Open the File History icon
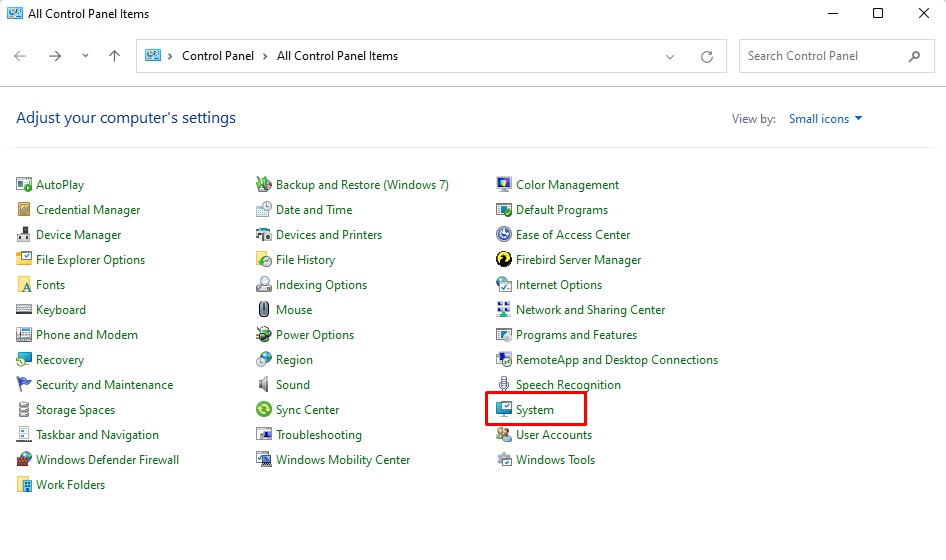Screen dimensions: 946x560 pyautogui.click(x=264, y=259)
